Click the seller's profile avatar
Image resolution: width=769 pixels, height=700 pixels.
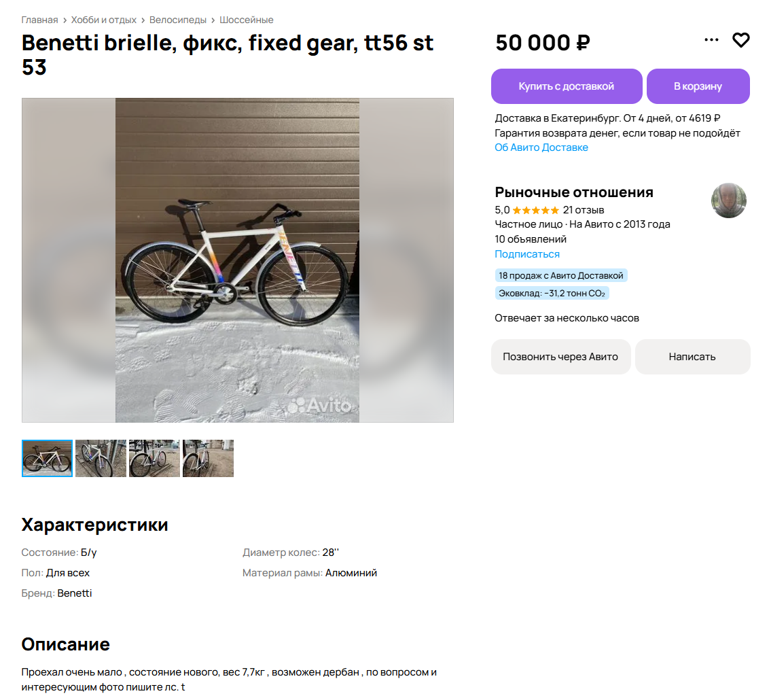pyautogui.click(x=728, y=200)
